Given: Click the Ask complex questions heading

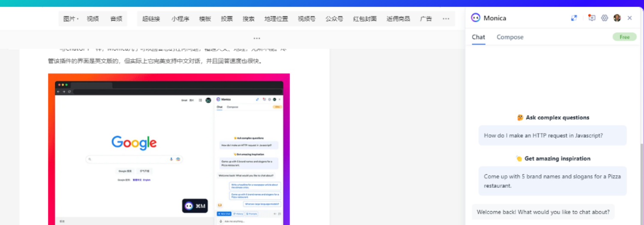Looking at the screenshot, I should pos(553,117).
